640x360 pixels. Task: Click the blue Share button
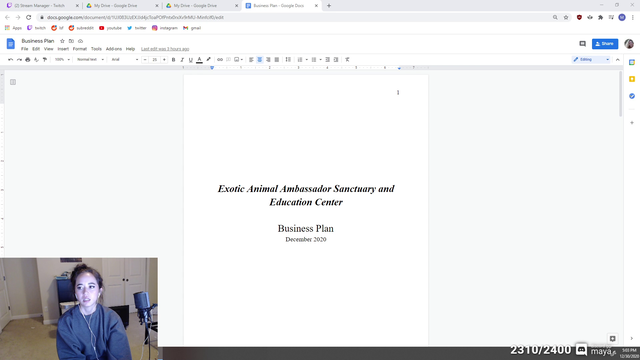pos(605,44)
